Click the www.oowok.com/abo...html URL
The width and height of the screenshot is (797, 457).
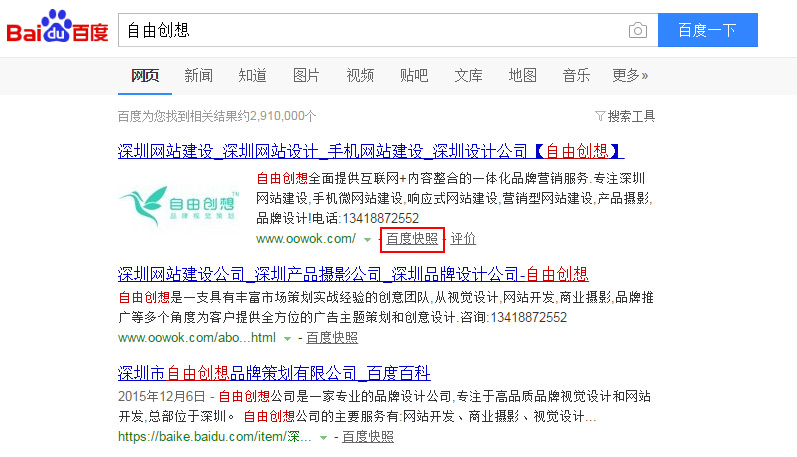(197, 338)
